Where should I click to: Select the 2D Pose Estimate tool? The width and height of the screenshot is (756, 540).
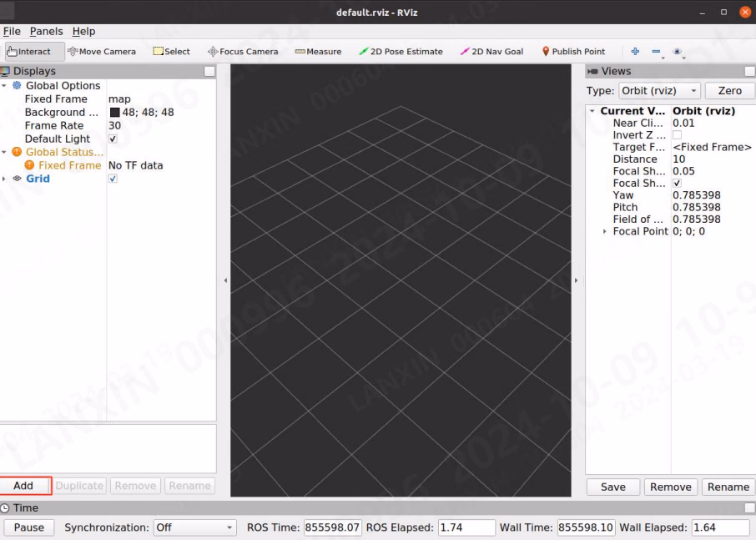(x=401, y=52)
